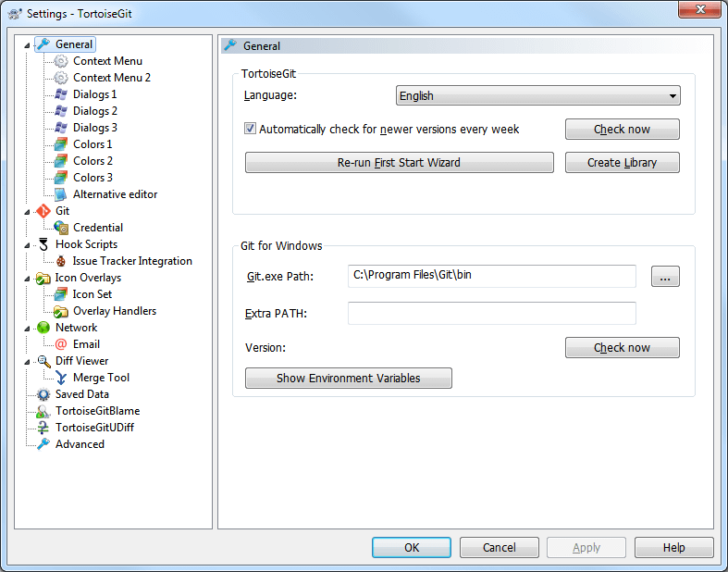Click the green globe Network icon
The width and height of the screenshot is (728, 572).
(x=43, y=328)
